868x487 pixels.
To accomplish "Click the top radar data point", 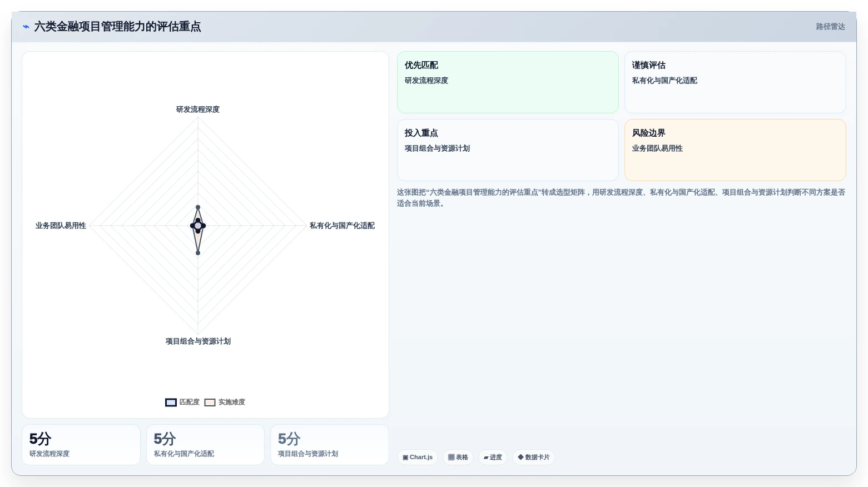I will tap(198, 207).
